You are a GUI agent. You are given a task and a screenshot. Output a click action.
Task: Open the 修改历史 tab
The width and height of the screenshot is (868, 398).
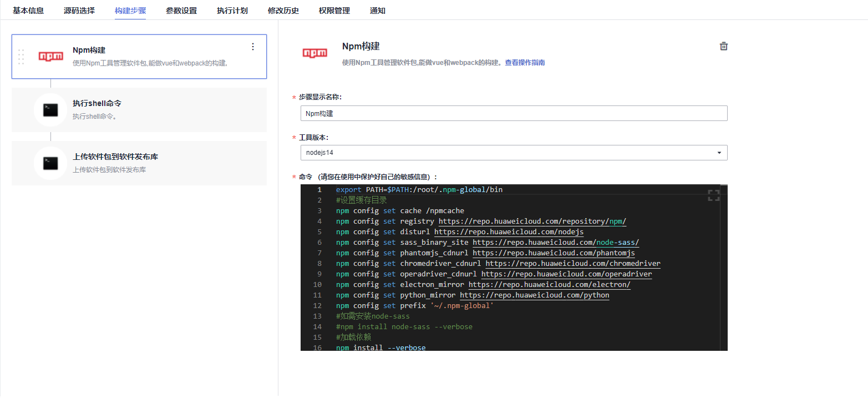(x=283, y=11)
